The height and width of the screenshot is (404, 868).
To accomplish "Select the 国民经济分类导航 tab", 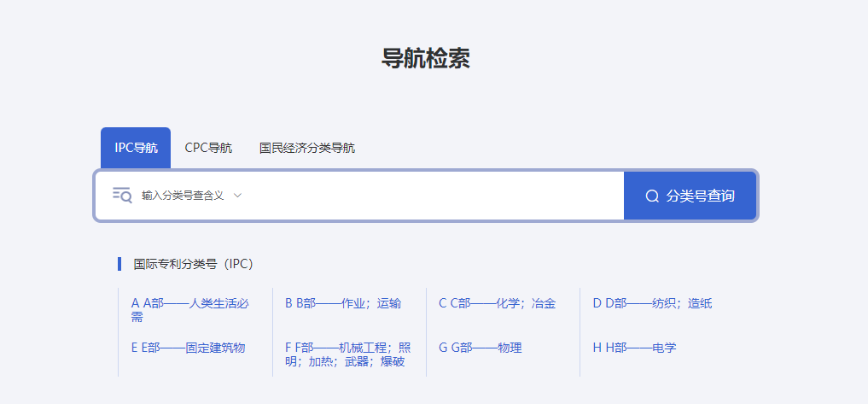I will coord(307,148).
